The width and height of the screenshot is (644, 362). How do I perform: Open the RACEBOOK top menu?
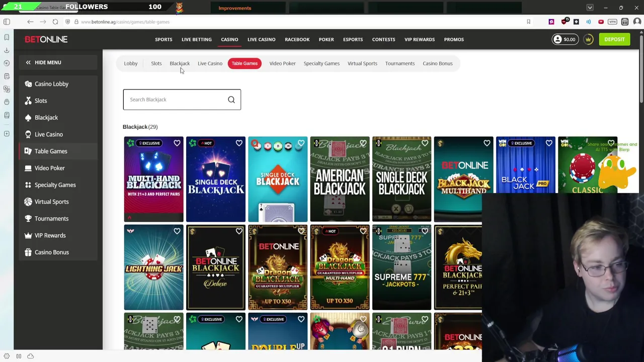point(297,39)
